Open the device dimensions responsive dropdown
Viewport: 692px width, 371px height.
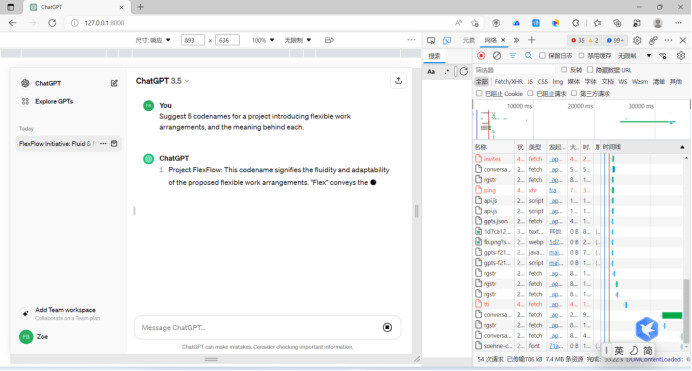(x=153, y=40)
